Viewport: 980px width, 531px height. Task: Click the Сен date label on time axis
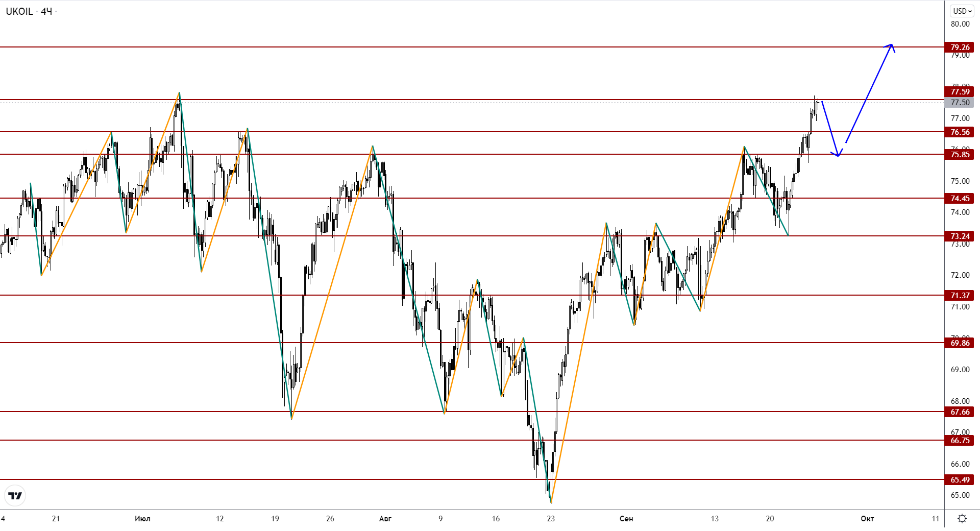[x=626, y=519]
